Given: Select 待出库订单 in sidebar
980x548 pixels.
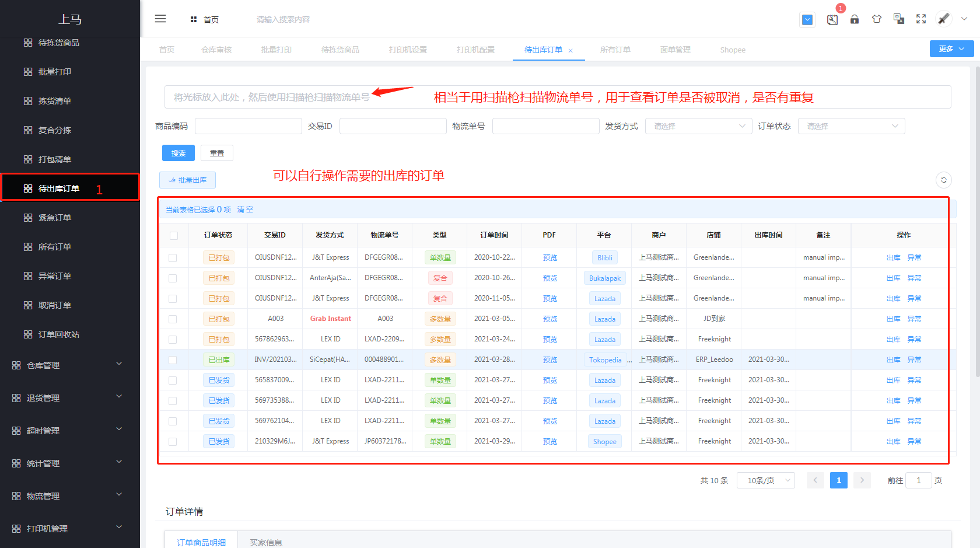Looking at the screenshot, I should pyautogui.click(x=70, y=189).
